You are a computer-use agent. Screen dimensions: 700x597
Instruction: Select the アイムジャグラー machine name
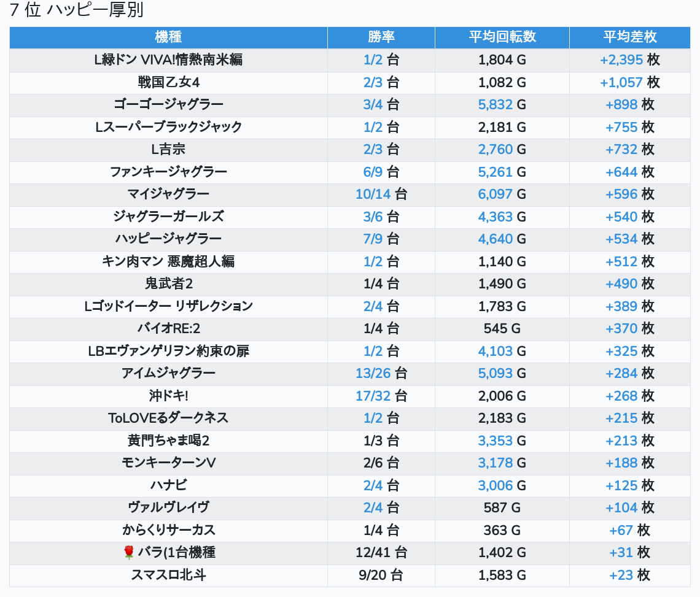point(168,374)
